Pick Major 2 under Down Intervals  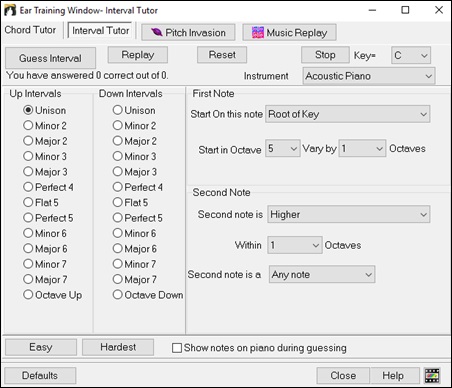point(135,141)
